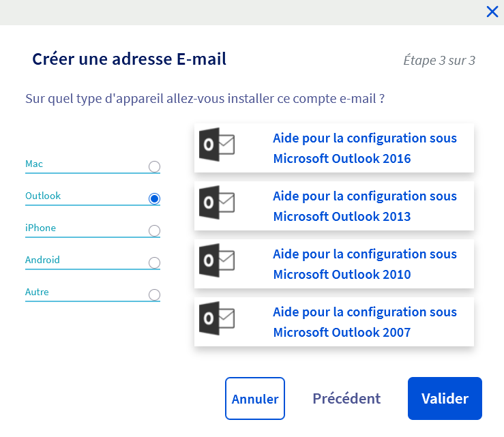Select the Mac radio button
The width and height of the screenshot is (504, 437).
[x=154, y=166]
